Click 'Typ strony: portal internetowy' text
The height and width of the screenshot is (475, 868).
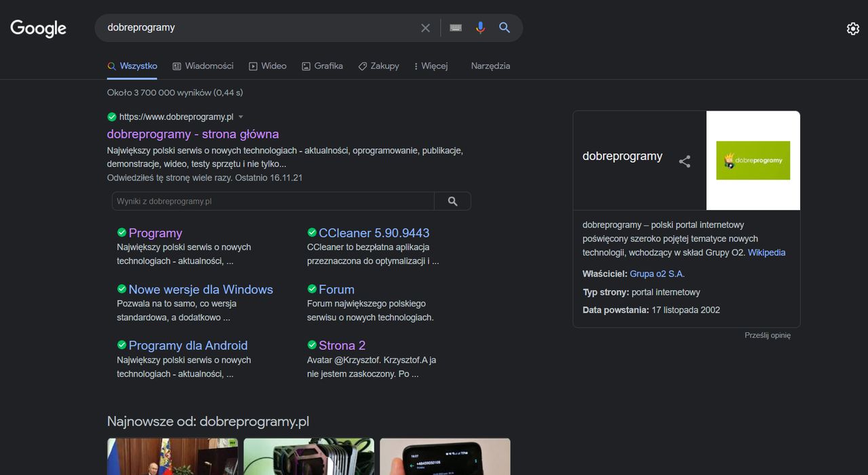(x=642, y=292)
